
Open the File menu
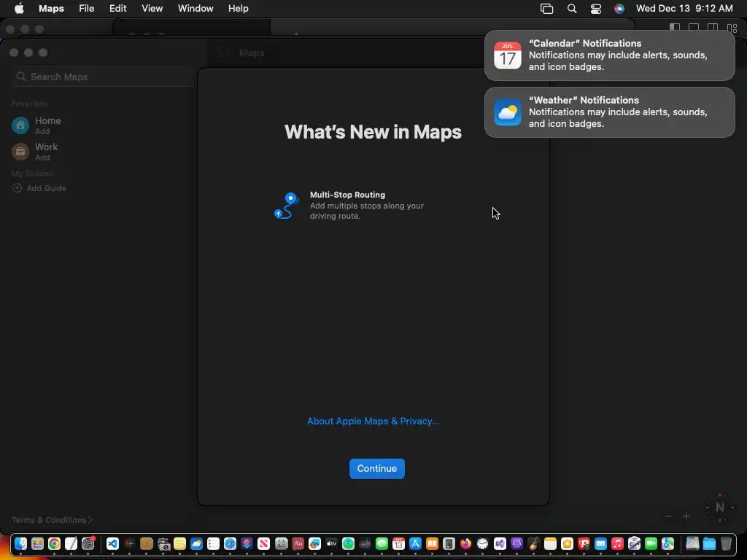86,9
